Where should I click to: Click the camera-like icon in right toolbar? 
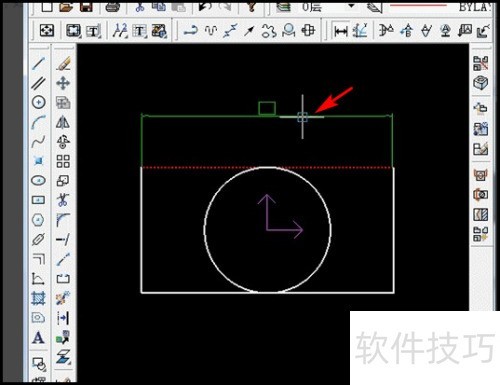tap(480, 194)
